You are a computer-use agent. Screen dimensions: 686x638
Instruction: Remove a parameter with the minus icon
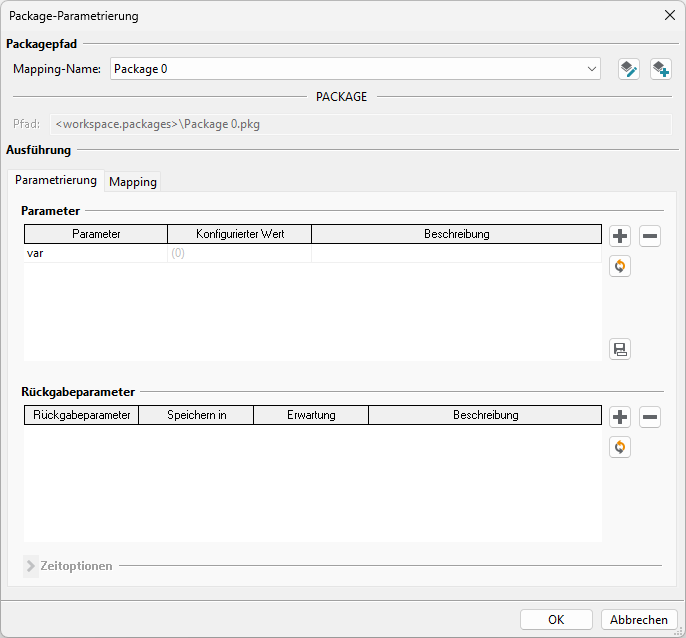click(650, 236)
